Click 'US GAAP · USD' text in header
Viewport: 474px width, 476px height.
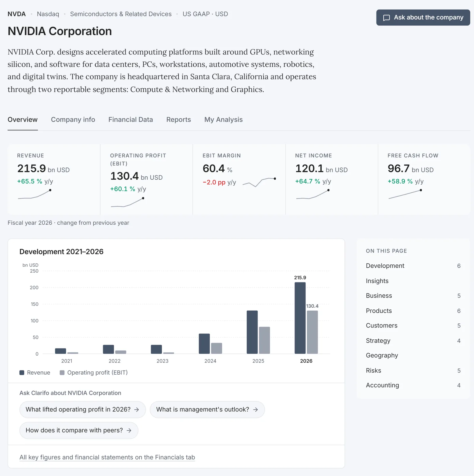pyautogui.click(x=205, y=14)
